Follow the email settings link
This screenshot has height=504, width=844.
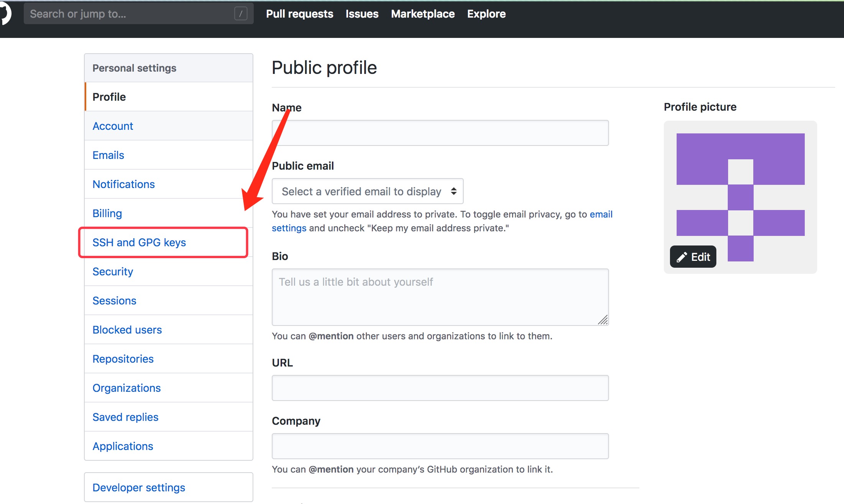(601, 214)
